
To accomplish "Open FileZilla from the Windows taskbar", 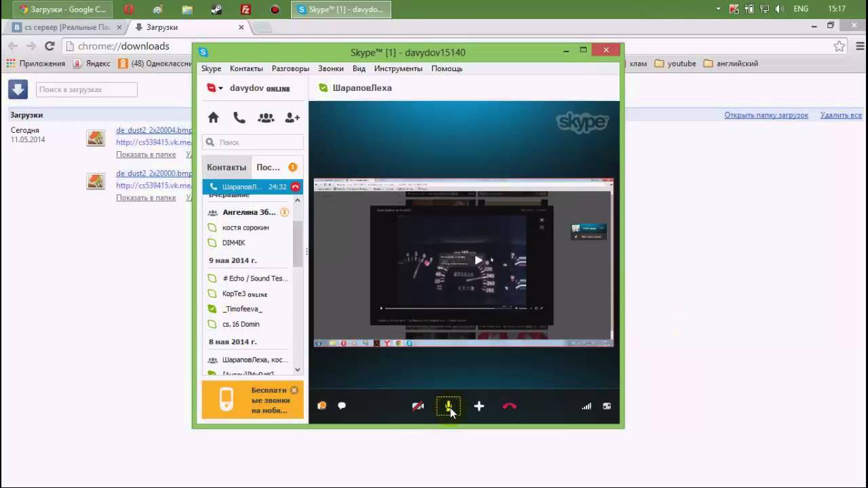I will point(245,9).
